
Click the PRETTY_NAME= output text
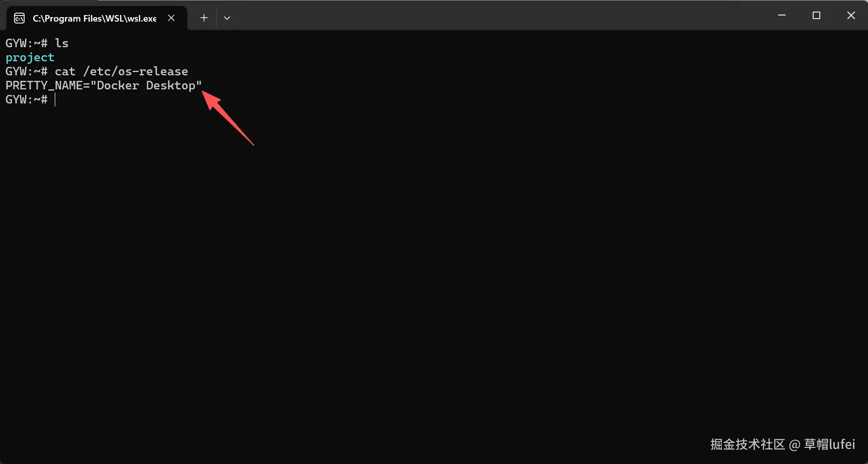coord(48,85)
